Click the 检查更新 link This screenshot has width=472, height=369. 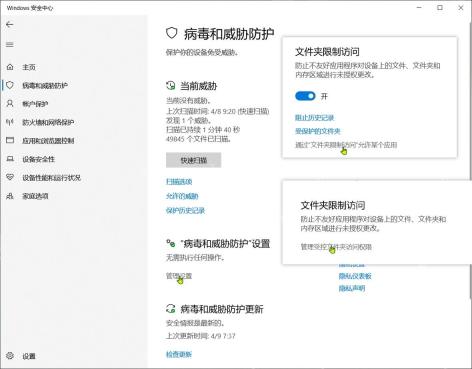179,354
